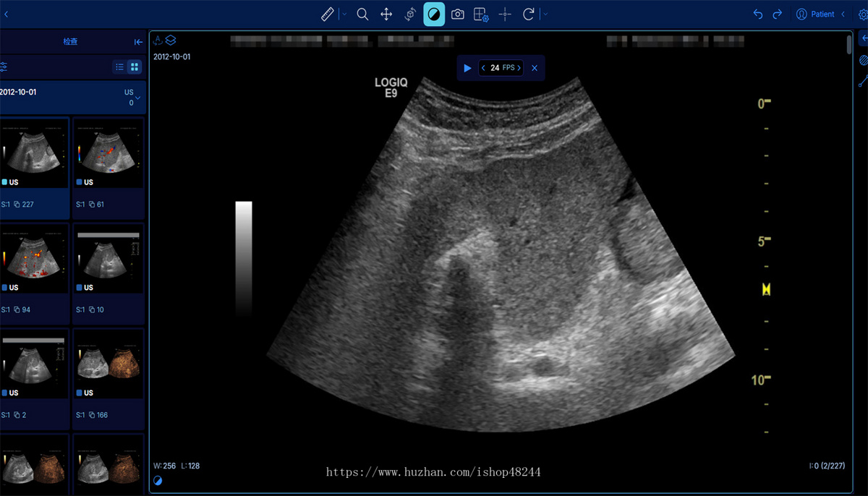Screen dimensions: 868x496
Task: Click the rotate/reset clockwise arrow
Action: tap(529, 14)
